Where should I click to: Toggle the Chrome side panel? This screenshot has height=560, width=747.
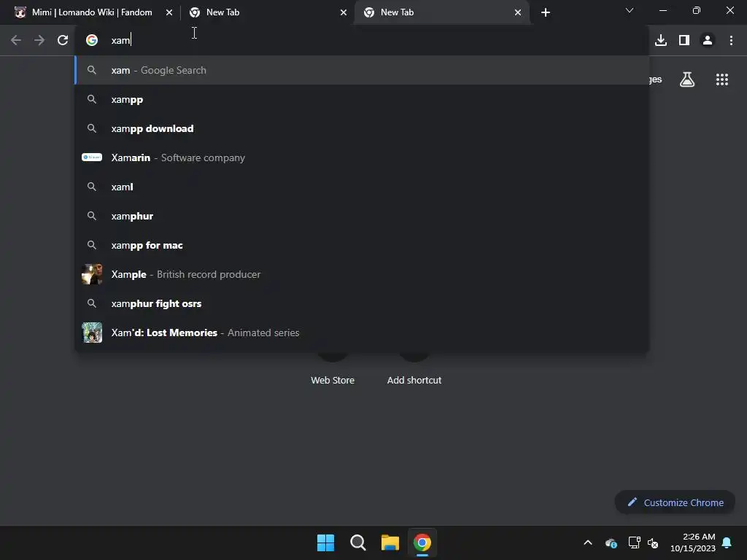(x=684, y=41)
